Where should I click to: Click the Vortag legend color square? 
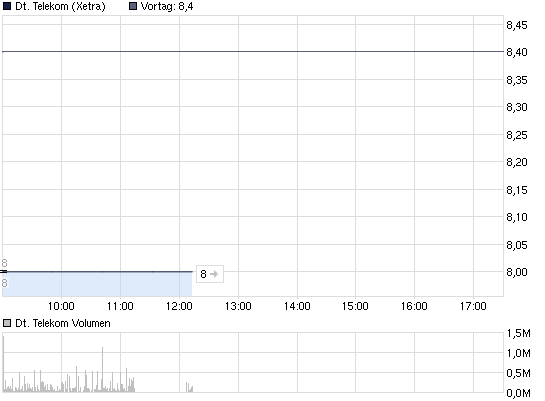click(x=133, y=6)
